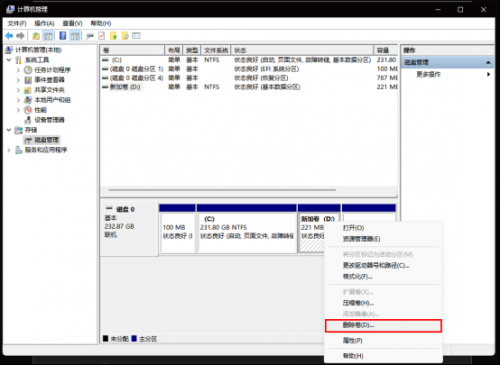
Task: Open the 文件(F) menu
Action: [17, 23]
